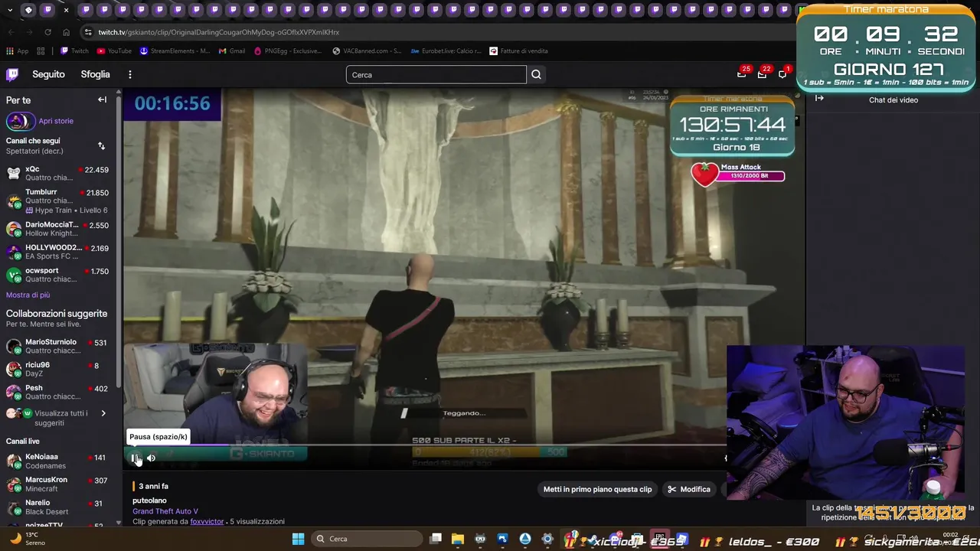Screen dimensions: 980x551
Task: Open the Seguito tab
Action: pos(48,74)
